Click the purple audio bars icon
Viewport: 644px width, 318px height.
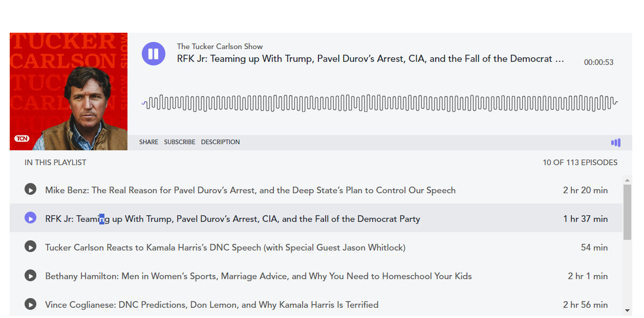click(615, 143)
